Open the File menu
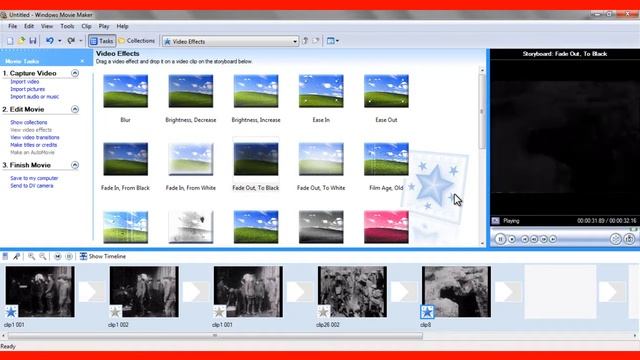The image size is (640, 360). [13, 26]
